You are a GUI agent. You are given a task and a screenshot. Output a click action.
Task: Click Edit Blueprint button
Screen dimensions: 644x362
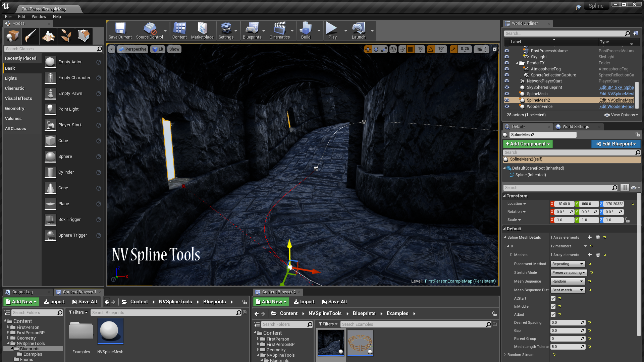616,144
